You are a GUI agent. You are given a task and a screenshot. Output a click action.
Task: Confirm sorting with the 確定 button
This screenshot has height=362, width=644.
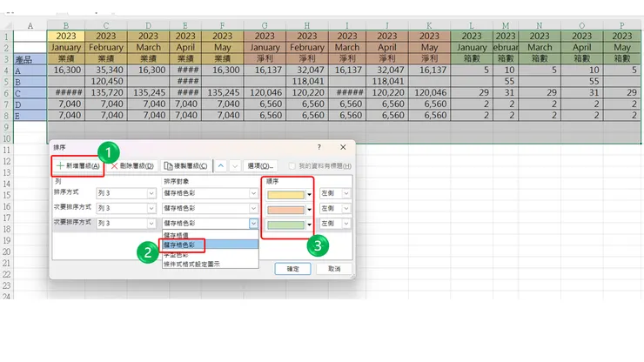(x=292, y=269)
